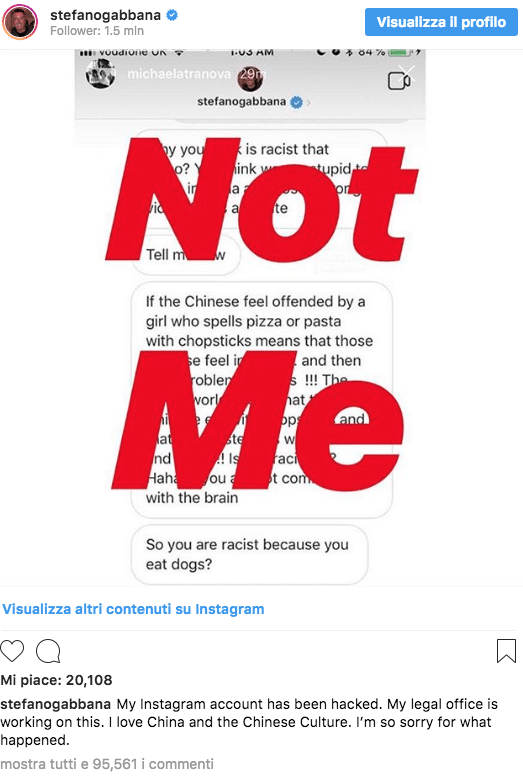
Task: Expand all 95,561 comments
Action: coord(107,764)
